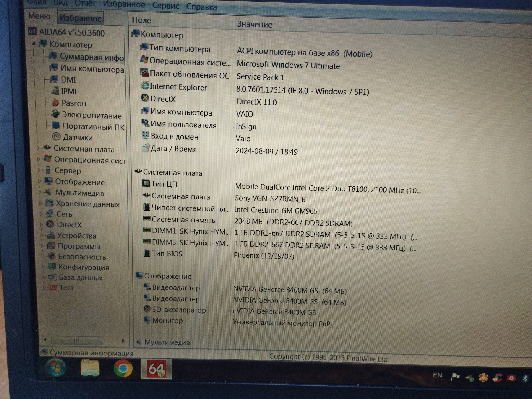The image size is (532, 399).
Task: Click the Internet Explorer row icon
Action: pyautogui.click(x=145, y=86)
